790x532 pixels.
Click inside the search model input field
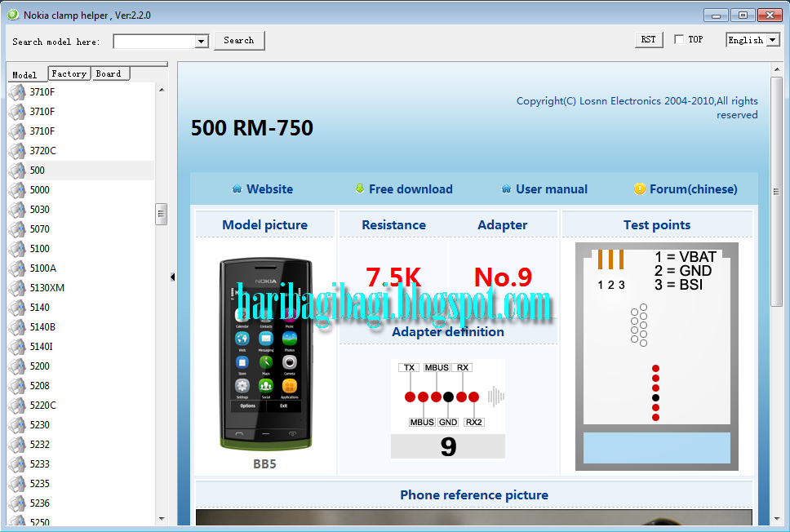(154, 42)
